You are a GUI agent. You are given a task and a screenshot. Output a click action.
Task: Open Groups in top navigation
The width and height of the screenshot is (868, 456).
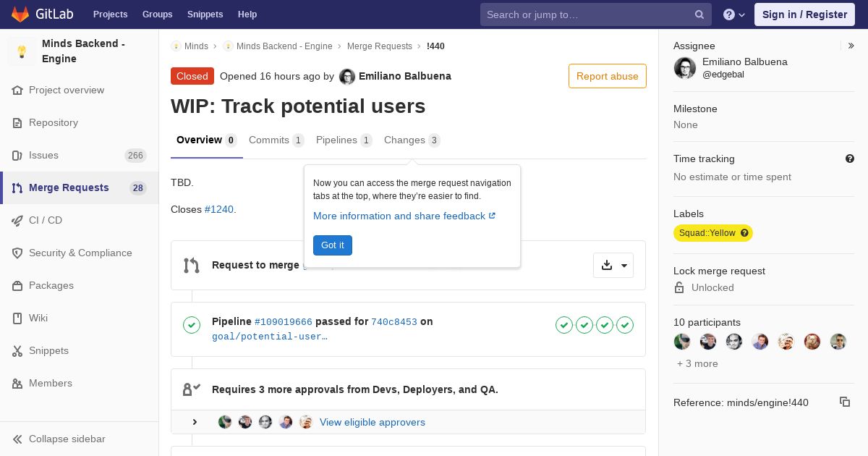157,14
